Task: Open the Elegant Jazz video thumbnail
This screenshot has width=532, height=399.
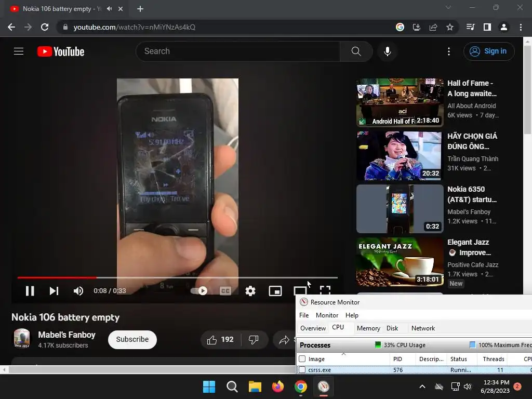Action: [x=400, y=262]
